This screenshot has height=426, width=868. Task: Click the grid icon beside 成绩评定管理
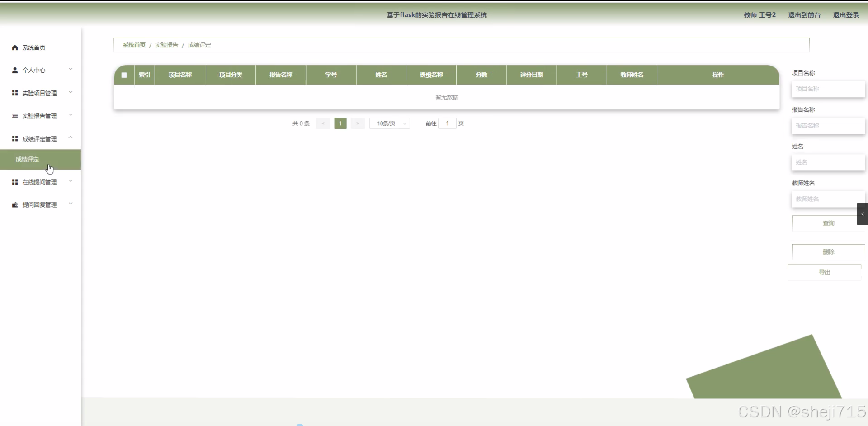15,138
